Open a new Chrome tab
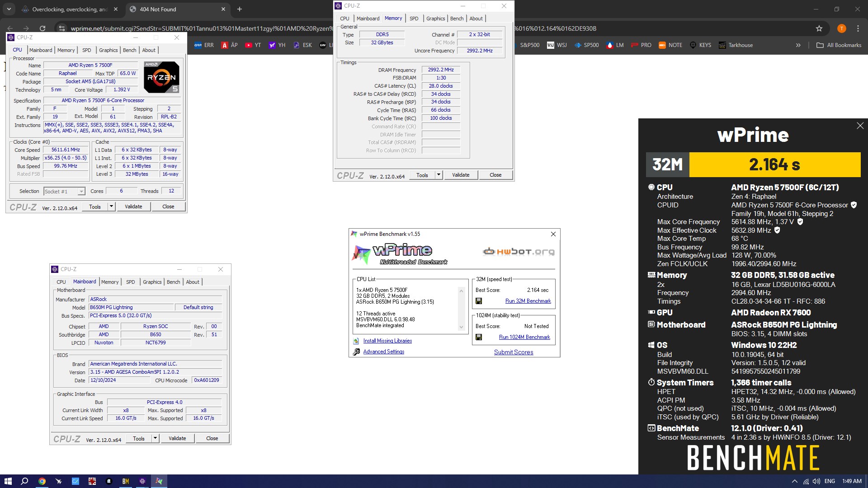The height and width of the screenshot is (488, 868). pos(240,9)
